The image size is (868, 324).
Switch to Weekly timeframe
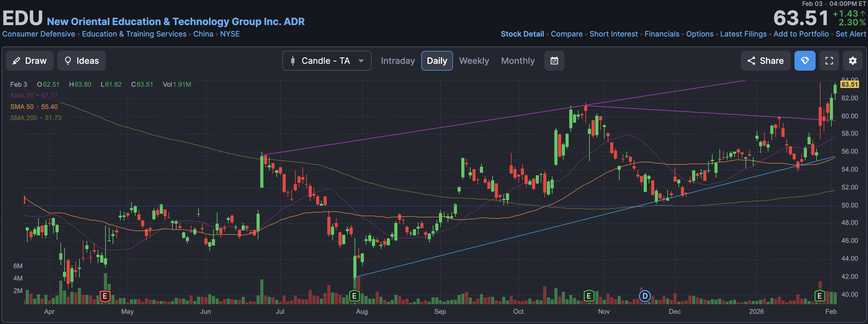(x=474, y=61)
